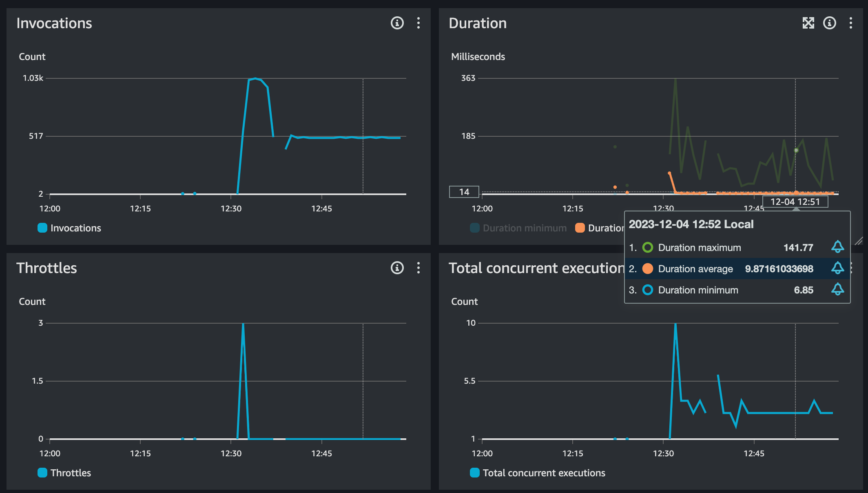This screenshot has width=868, height=493.
Task: Create alarm via Duration maximum bell icon
Action: pyautogui.click(x=837, y=247)
